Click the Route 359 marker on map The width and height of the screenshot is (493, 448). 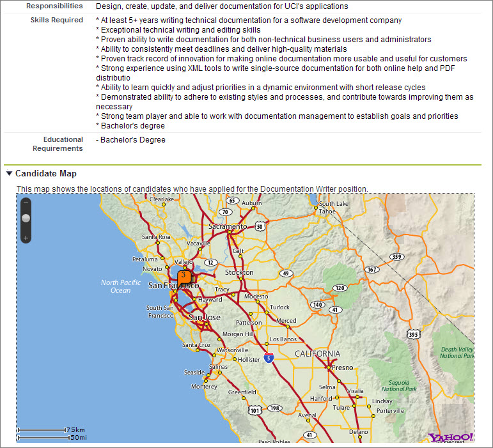[397, 257]
